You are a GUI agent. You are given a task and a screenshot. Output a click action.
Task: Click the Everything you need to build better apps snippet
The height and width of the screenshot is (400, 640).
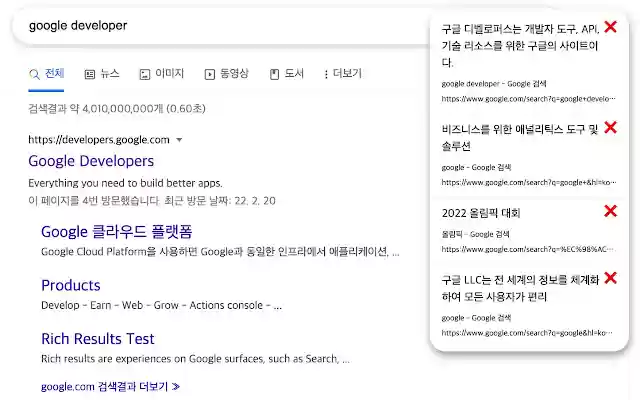pos(125,183)
